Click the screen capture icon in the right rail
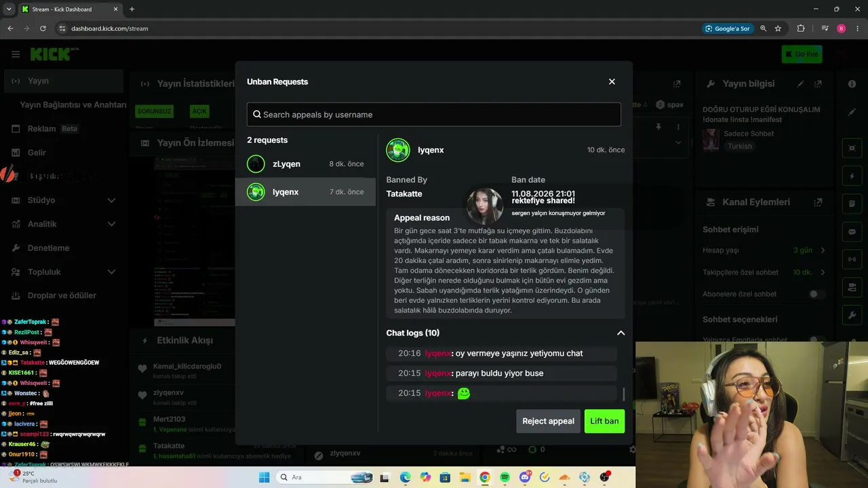The width and height of the screenshot is (868, 488). (x=852, y=148)
